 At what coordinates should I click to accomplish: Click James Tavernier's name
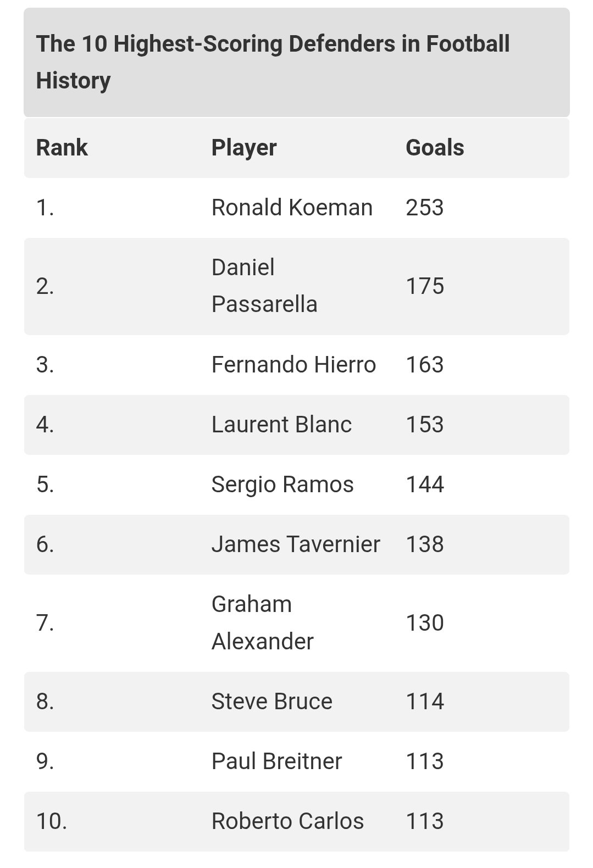coord(296,544)
